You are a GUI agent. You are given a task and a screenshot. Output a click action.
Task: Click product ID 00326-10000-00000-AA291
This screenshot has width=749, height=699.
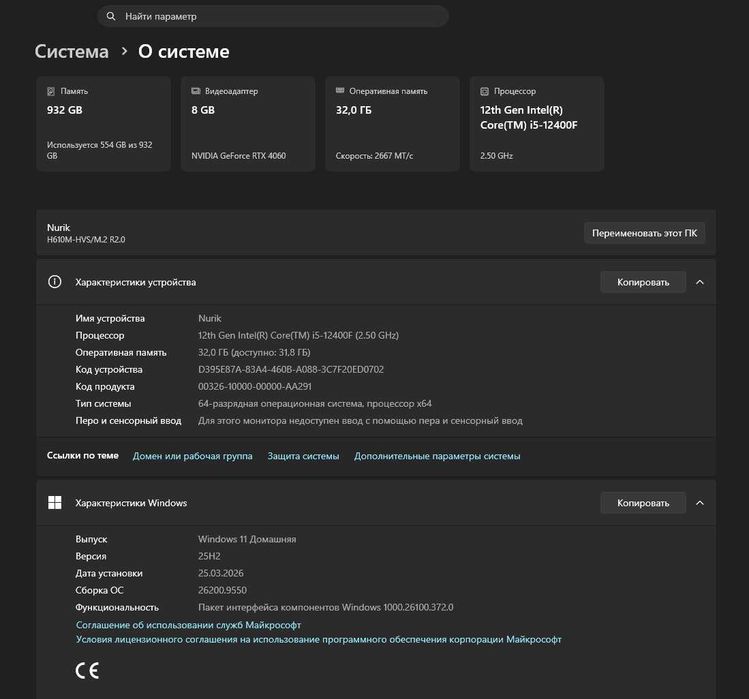pos(255,386)
